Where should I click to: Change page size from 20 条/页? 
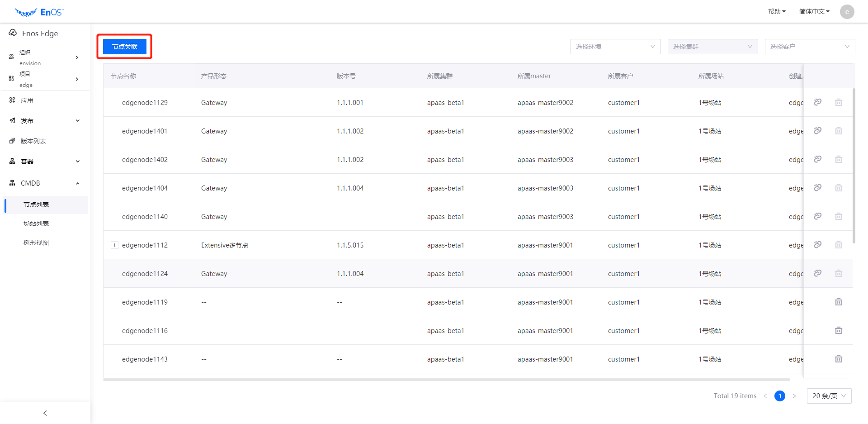click(829, 396)
